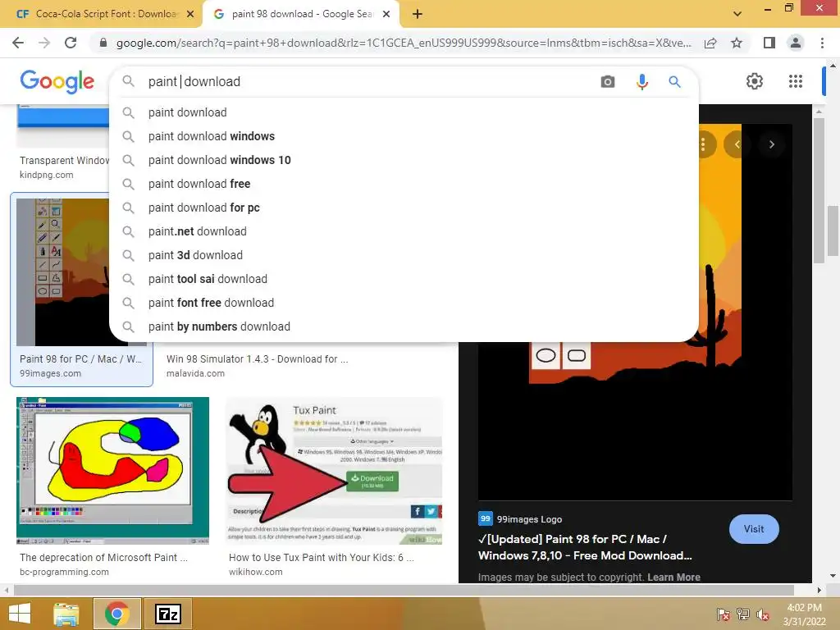840x630 pixels.
Task: Open the Win 98 Simulator 1.4.3 result
Action: pyautogui.click(x=257, y=359)
